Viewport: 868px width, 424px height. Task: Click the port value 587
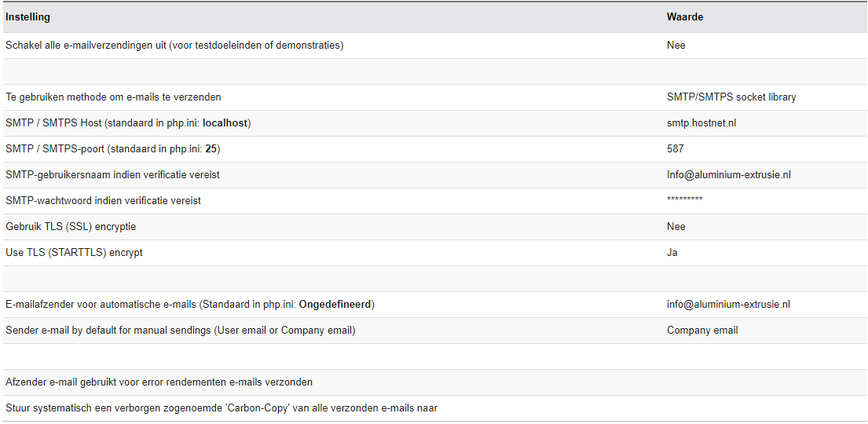(x=676, y=149)
